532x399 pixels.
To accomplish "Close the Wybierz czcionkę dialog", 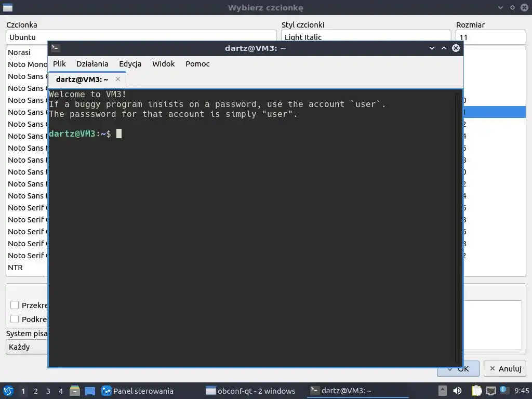I will (524, 7).
